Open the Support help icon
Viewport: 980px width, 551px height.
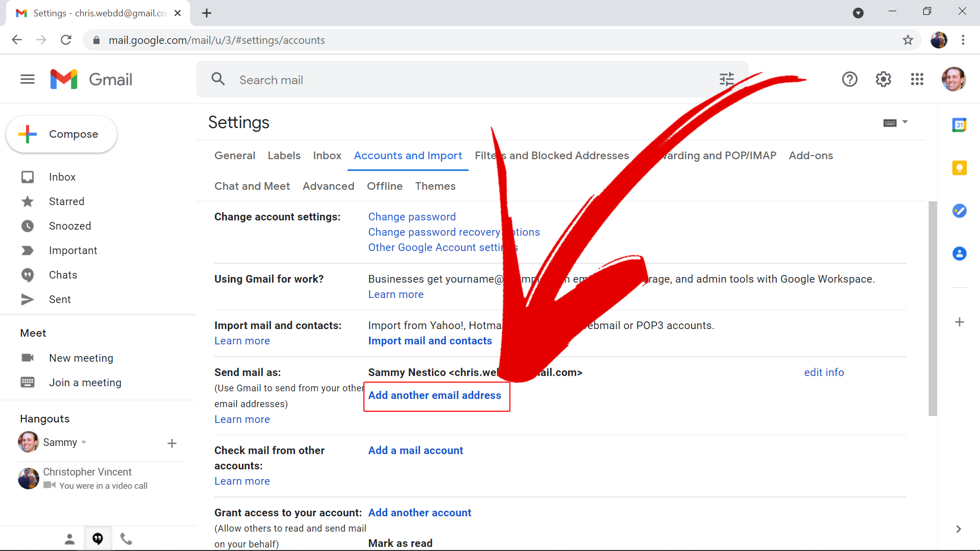(849, 79)
